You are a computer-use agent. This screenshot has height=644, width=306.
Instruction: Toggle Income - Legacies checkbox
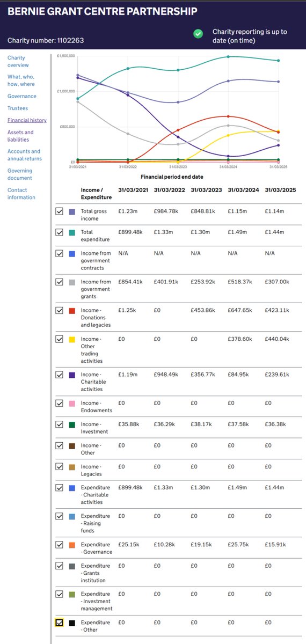click(x=60, y=467)
